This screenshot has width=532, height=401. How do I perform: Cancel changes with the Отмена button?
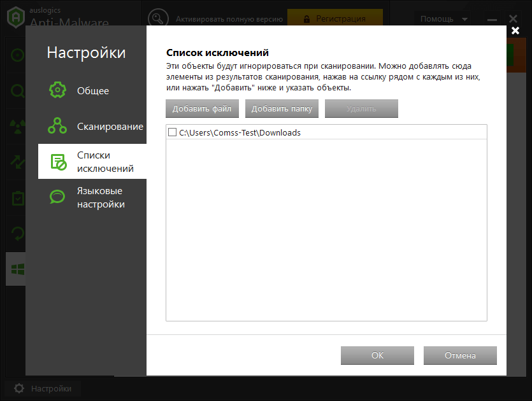[460, 355]
